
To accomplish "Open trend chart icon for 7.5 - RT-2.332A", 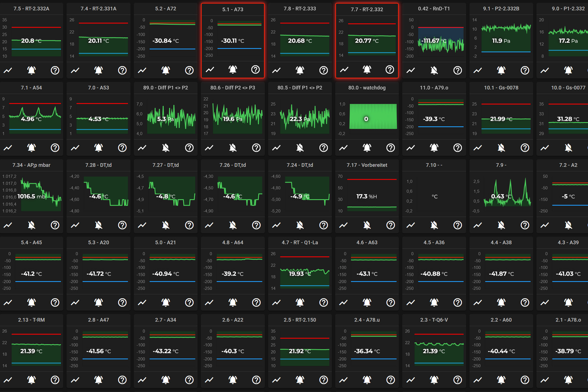I will click(x=8, y=70).
